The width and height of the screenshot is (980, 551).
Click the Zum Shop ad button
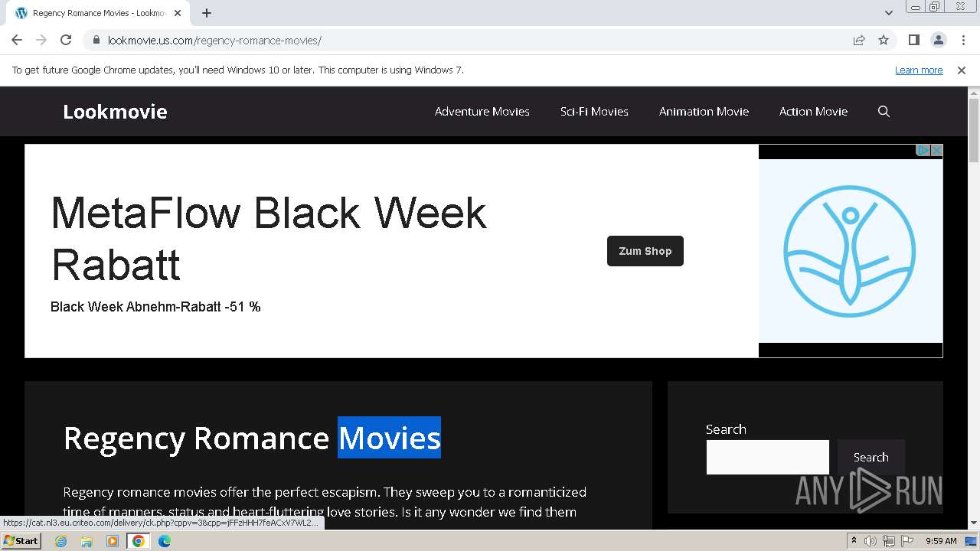pyautogui.click(x=645, y=251)
